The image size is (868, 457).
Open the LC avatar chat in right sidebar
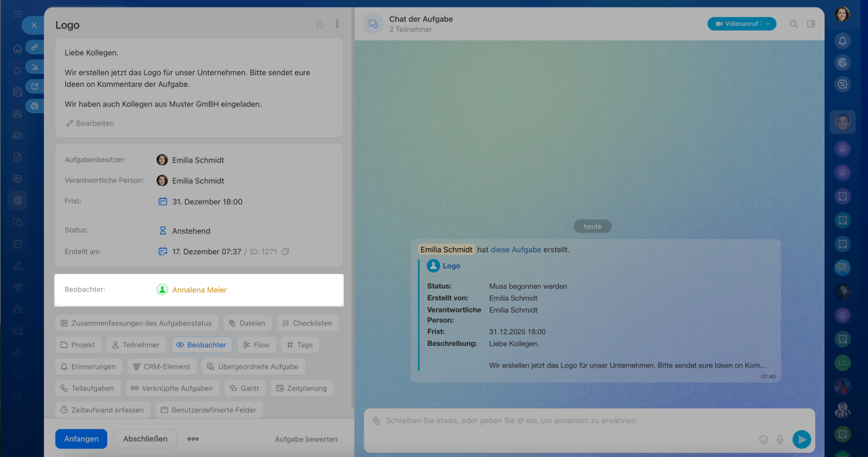click(842, 363)
